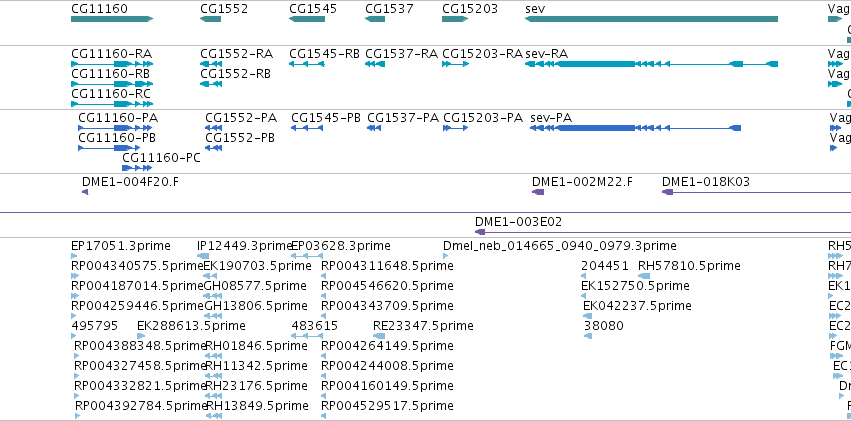Select CG1537-RA transcript label

402,54
